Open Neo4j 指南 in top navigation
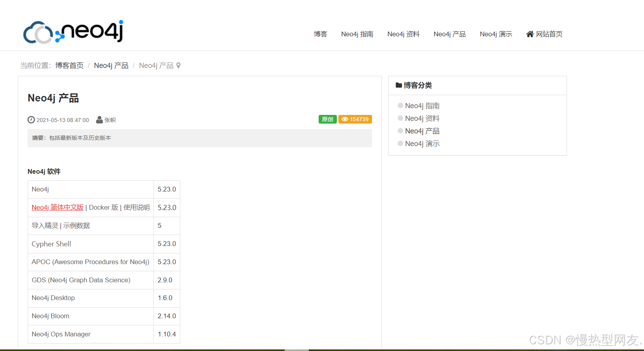 click(x=357, y=34)
